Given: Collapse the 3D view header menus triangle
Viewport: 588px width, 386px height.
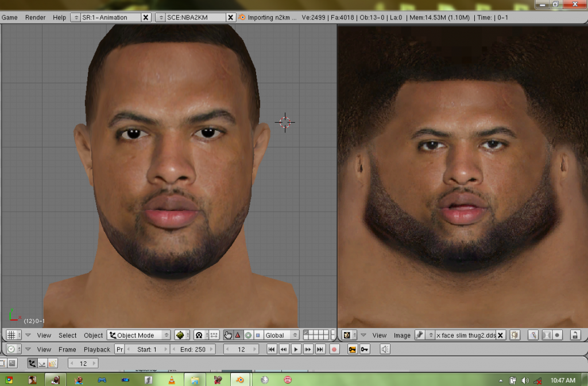Looking at the screenshot, I should (x=28, y=335).
